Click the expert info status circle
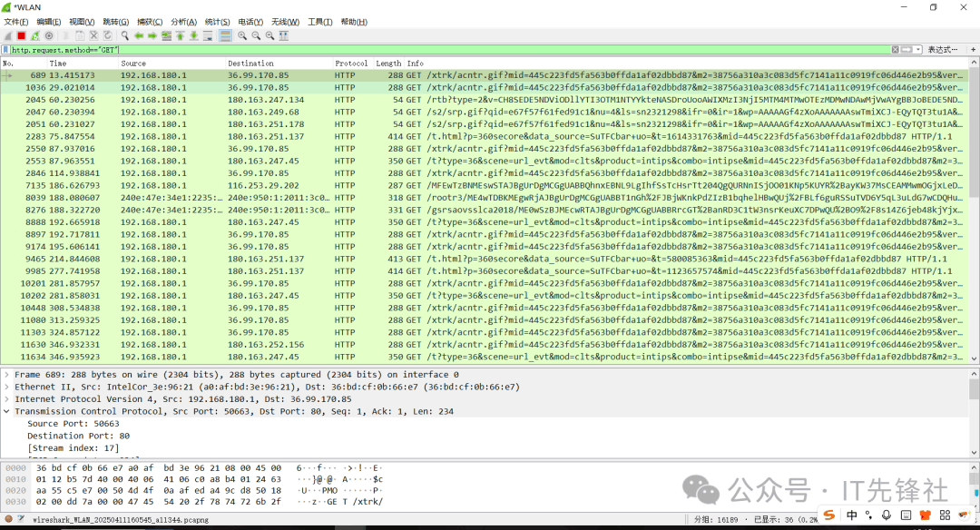The height and width of the screenshot is (530, 980). (9, 519)
